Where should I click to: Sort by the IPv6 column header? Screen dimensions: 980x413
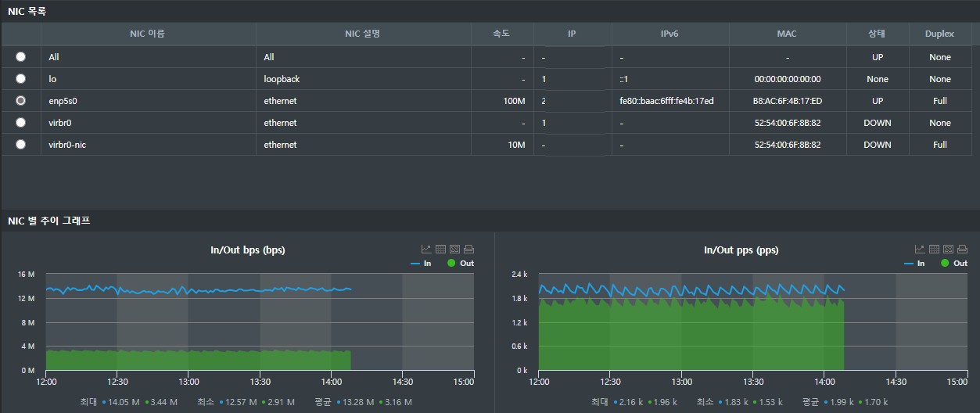tap(670, 34)
